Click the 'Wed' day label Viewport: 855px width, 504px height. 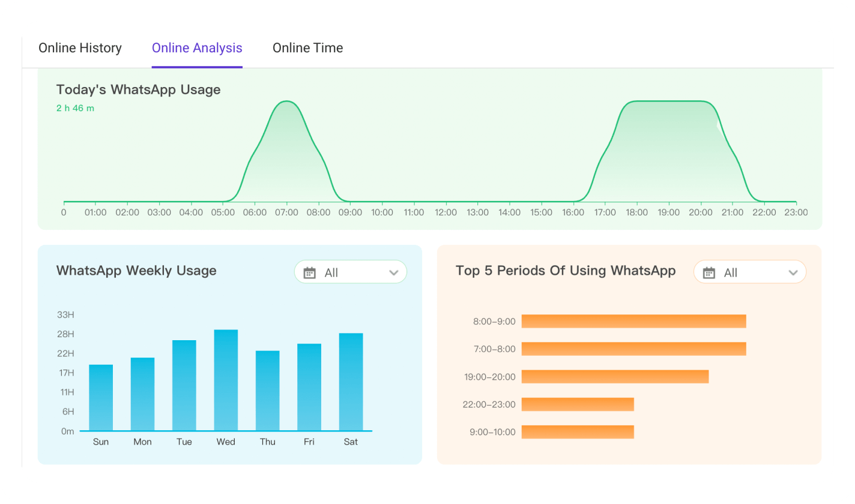click(x=226, y=442)
